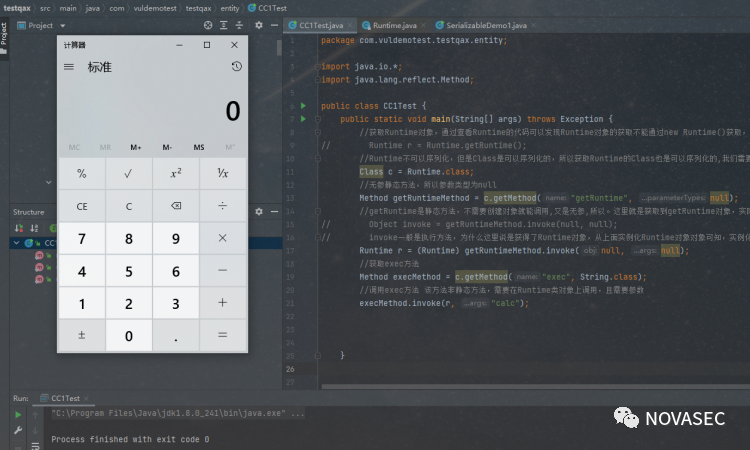Toggle soft-wrap icon in Run console

click(35, 446)
